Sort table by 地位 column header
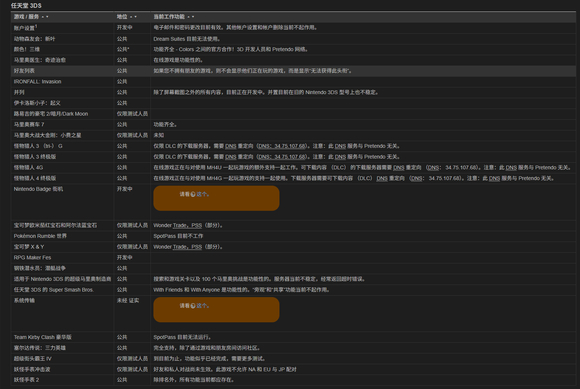Screen dimensions: 580x389 coord(127,17)
